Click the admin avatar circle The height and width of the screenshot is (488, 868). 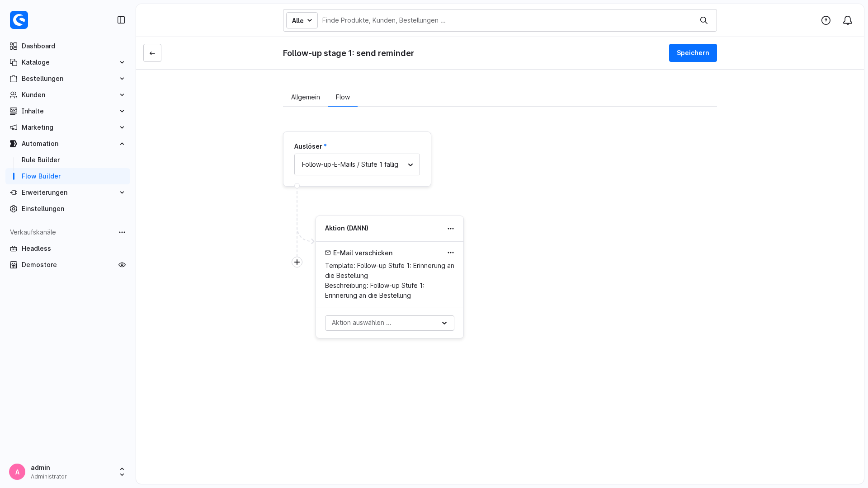point(17,472)
